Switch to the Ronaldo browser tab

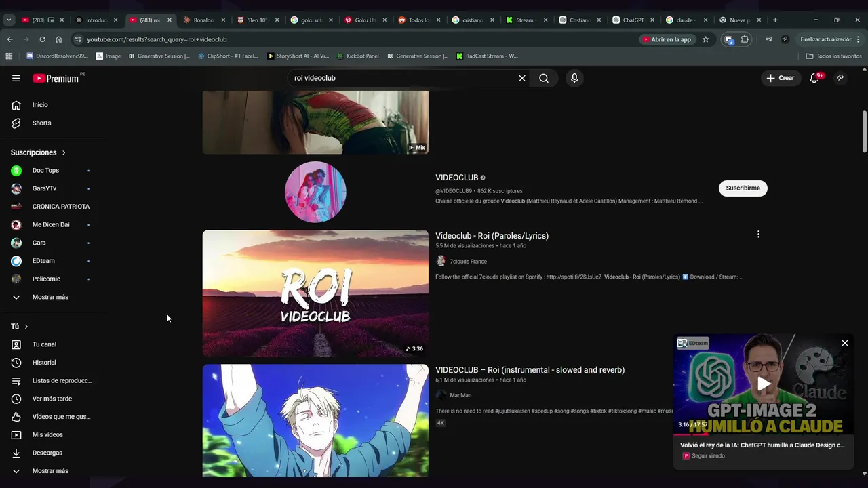coord(204,20)
